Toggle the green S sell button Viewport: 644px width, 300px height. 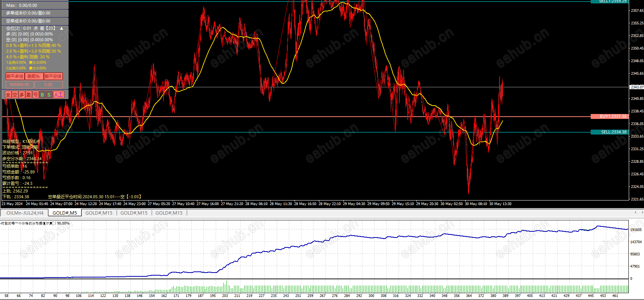click(49, 95)
